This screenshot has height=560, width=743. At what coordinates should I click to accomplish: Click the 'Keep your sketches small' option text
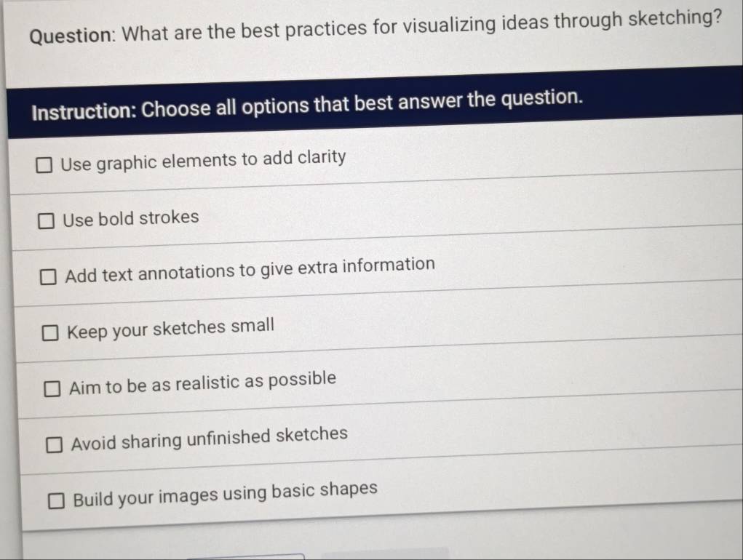pyautogui.click(x=170, y=328)
